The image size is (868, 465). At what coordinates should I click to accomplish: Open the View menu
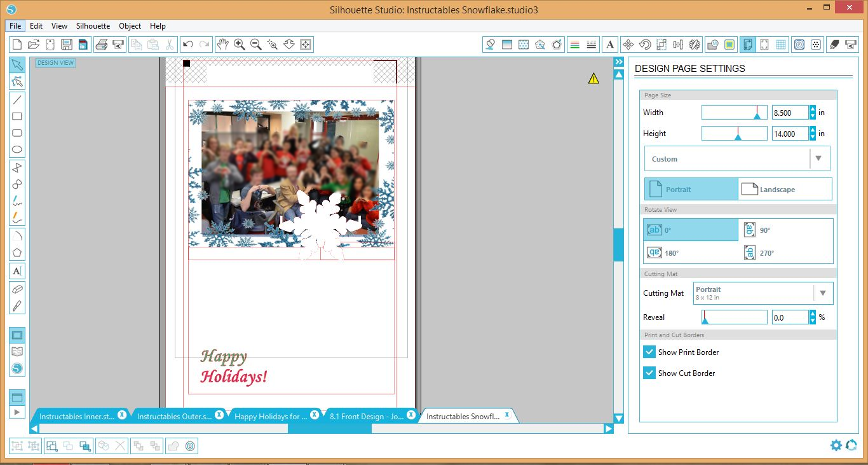coord(59,26)
